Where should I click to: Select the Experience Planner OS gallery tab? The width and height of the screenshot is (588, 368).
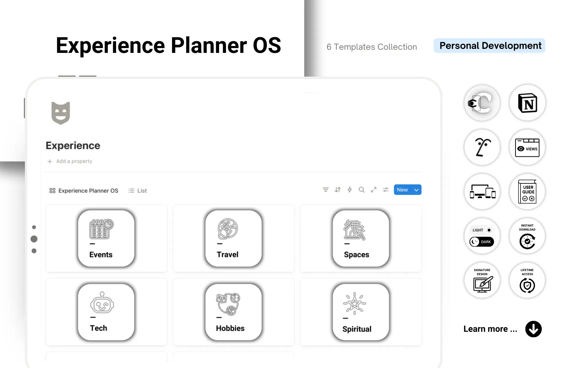point(84,191)
